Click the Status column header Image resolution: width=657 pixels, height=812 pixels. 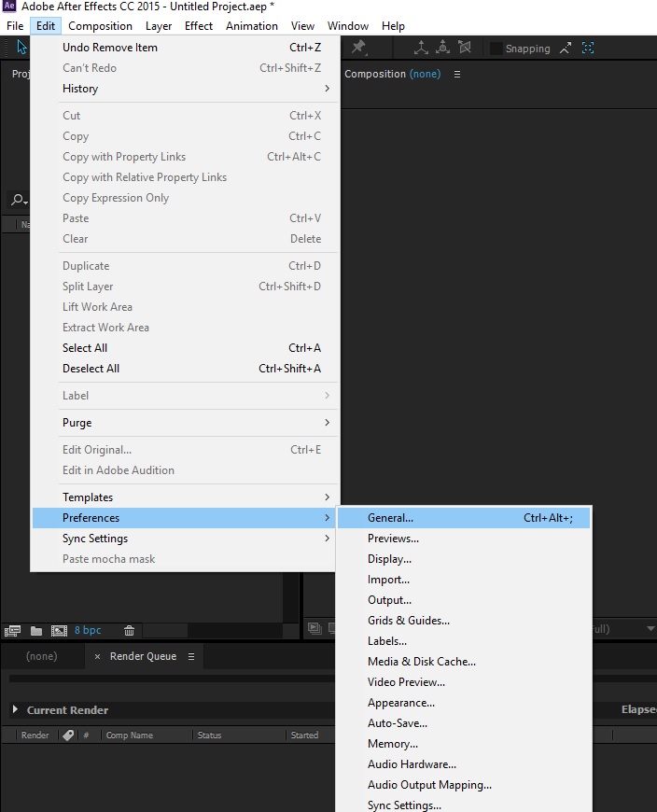[x=209, y=735]
